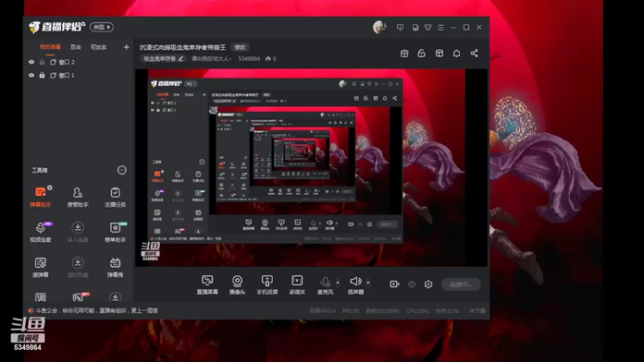Open the 读弹幕 tool
This screenshot has width=644, height=362.
[x=40, y=267]
